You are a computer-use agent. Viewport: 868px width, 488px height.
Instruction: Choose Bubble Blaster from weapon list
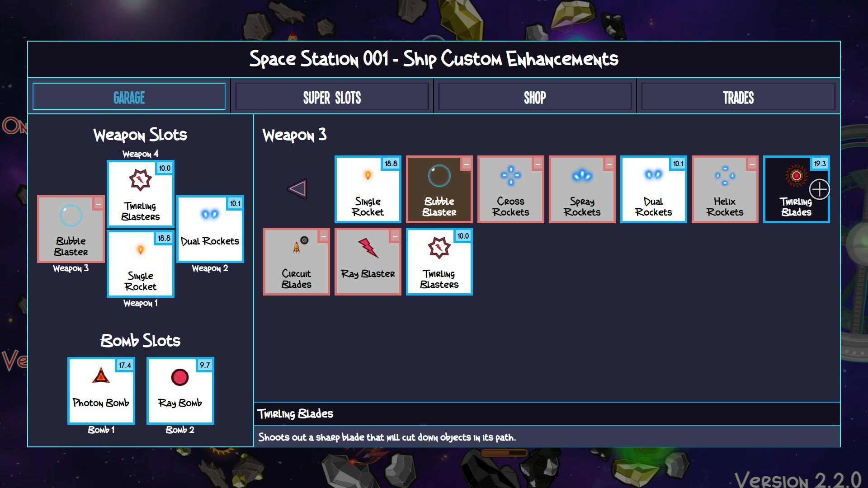pyautogui.click(x=439, y=189)
